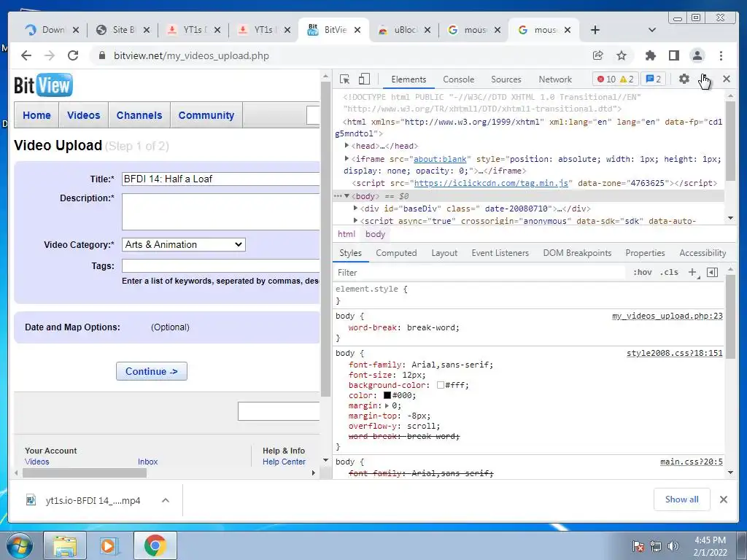Open the Video Category dropdown
The height and width of the screenshot is (560, 747).
(183, 245)
